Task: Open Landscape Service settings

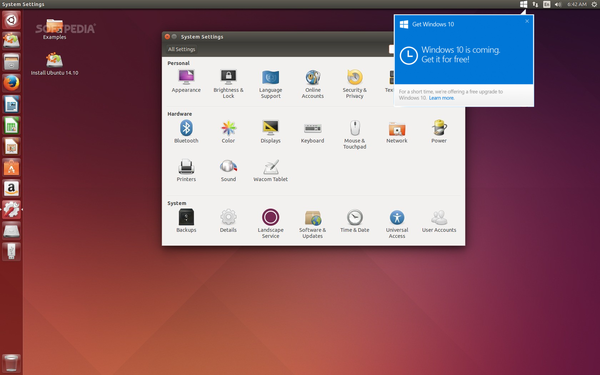Action: [271, 224]
